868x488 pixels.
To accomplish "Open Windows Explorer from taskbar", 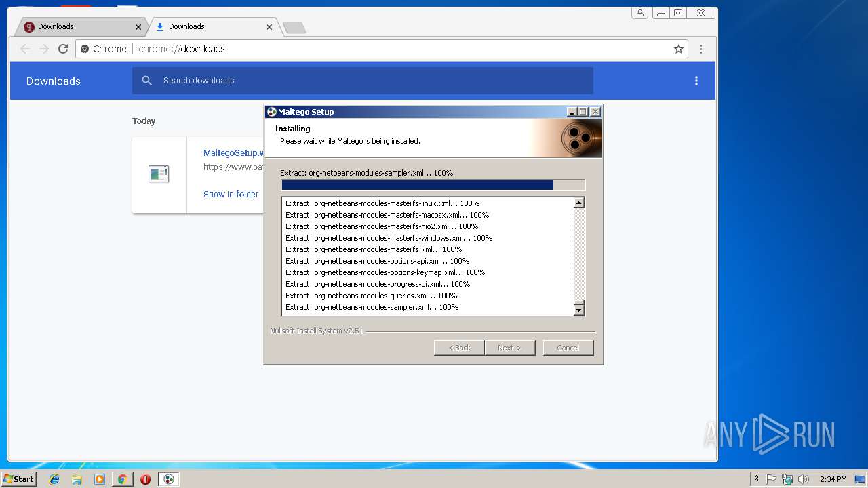I will [x=77, y=479].
